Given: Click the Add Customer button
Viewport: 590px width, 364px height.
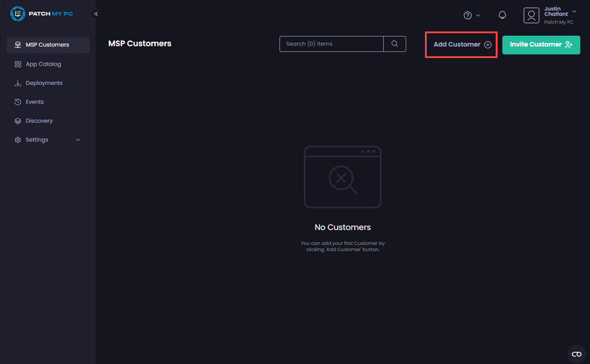Looking at the screenshot, I should (461, 44).
